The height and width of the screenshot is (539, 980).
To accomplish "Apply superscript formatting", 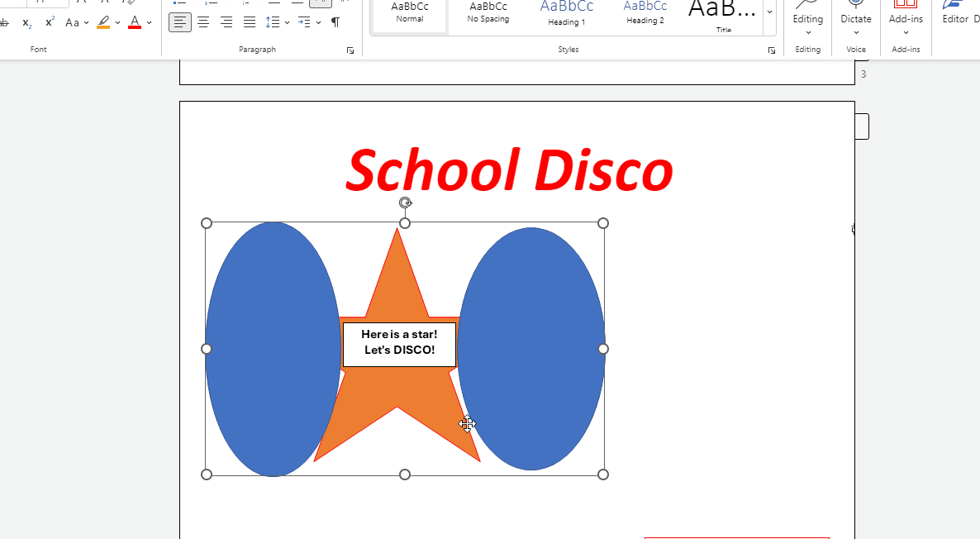I will 50,22.
